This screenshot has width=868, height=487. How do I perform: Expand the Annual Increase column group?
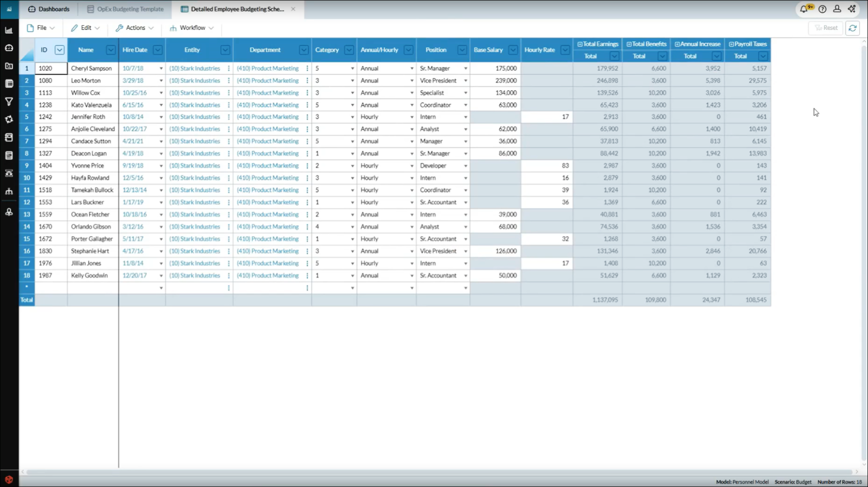pyautogui.click(x=677, y=44)
